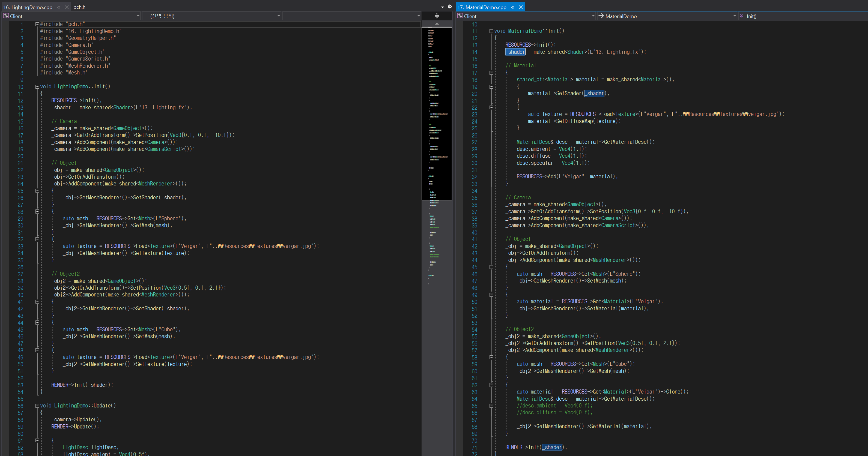Collapse the #include region in LightingDemo.cpp

[x=37, y=24]
